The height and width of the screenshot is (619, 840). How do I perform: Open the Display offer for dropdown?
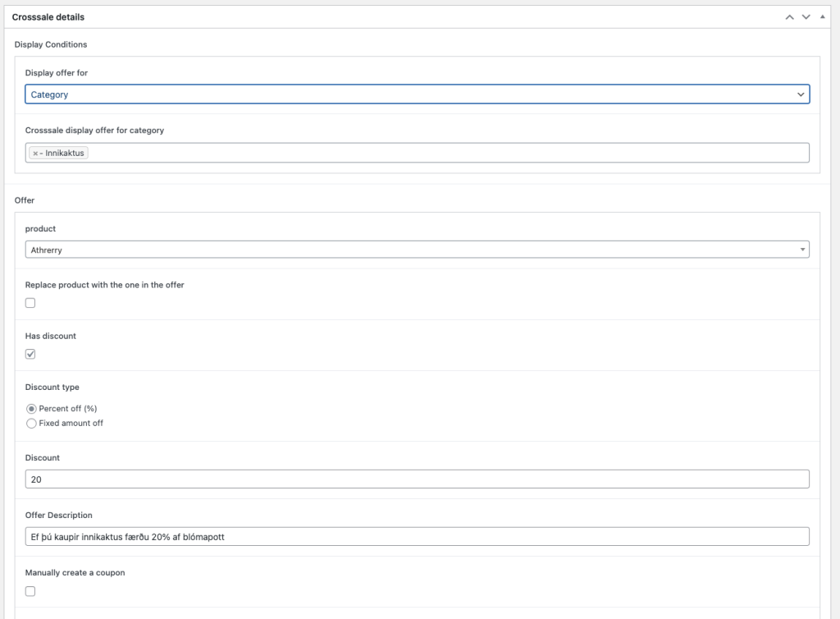417,94
